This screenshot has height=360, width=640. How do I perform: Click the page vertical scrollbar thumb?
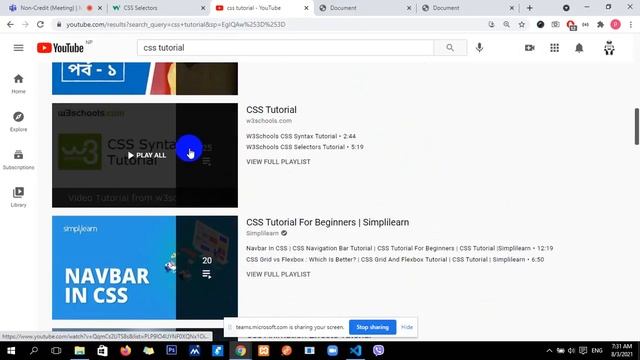coord(636,126)
